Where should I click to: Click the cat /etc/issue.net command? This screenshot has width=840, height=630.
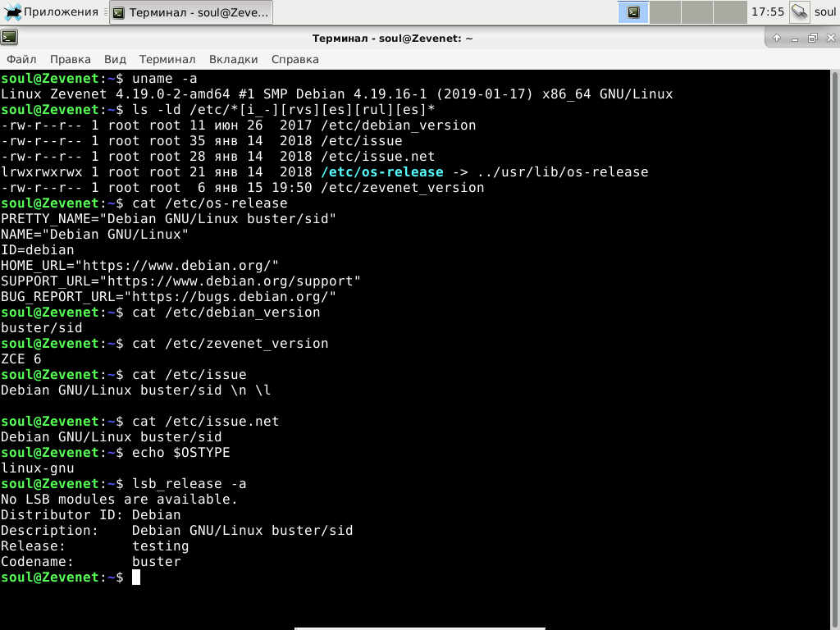point(206,422)
